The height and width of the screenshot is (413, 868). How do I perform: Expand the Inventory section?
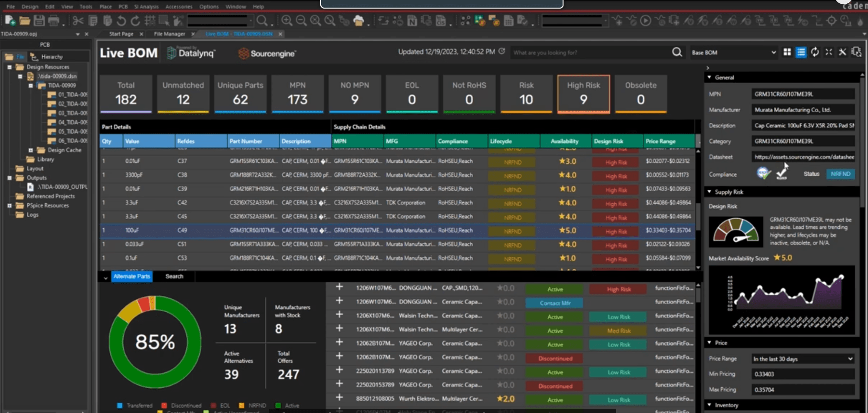(709, 405)
